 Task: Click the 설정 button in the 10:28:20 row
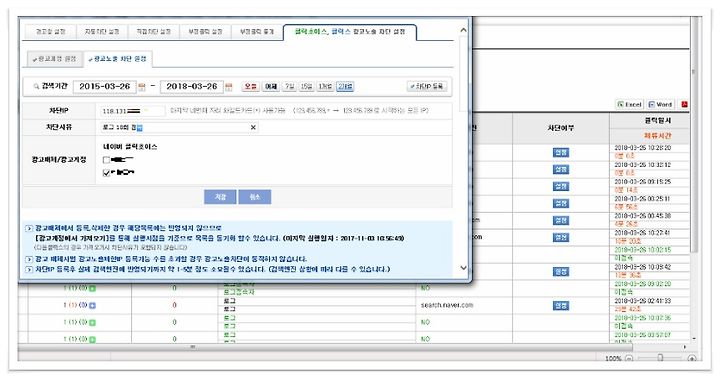[561, 152]
